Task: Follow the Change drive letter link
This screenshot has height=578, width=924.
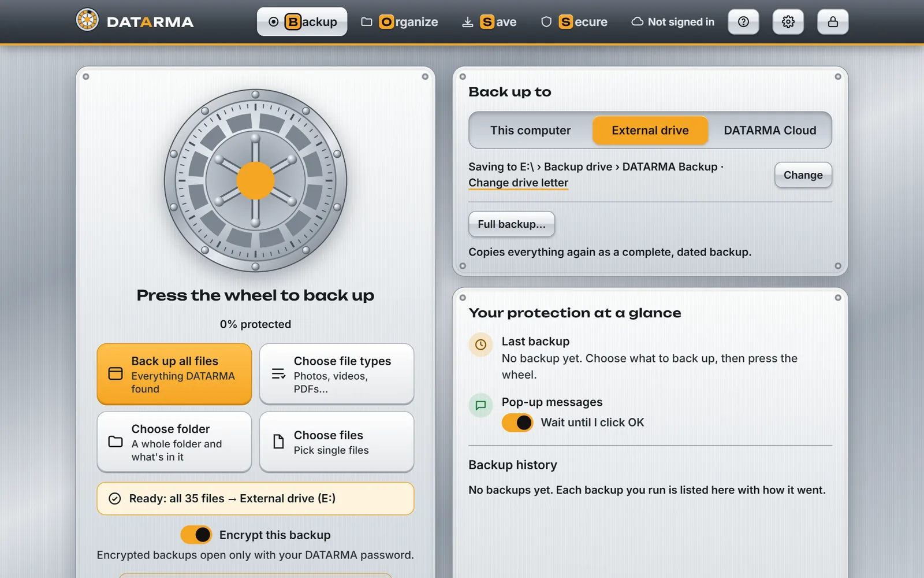Action: point(518,183)
